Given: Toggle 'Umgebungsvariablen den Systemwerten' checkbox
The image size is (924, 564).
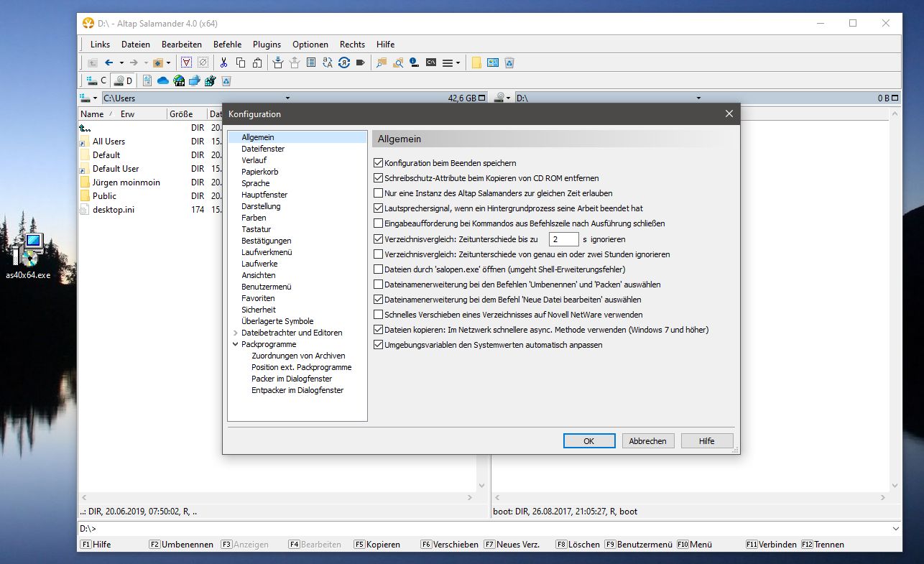Looking at the screenshot, I should 379,345.
